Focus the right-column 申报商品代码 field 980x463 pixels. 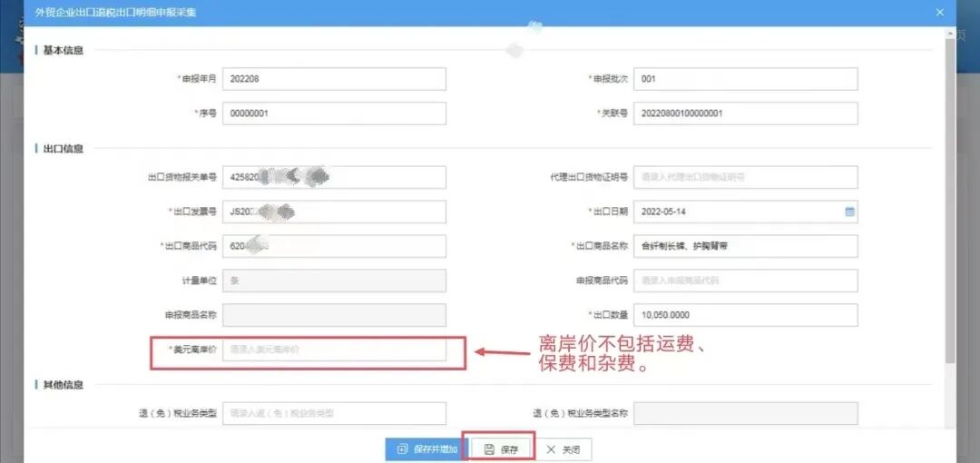coord(746,281)
